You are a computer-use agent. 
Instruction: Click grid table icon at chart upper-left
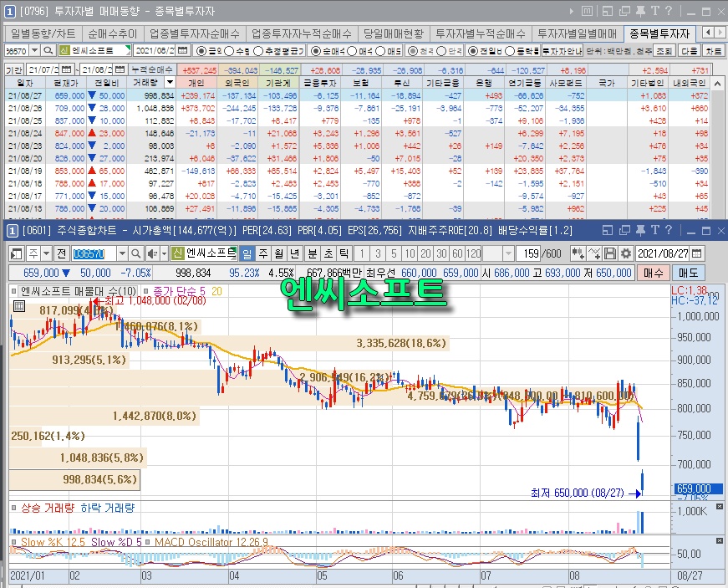click(19, 306)
